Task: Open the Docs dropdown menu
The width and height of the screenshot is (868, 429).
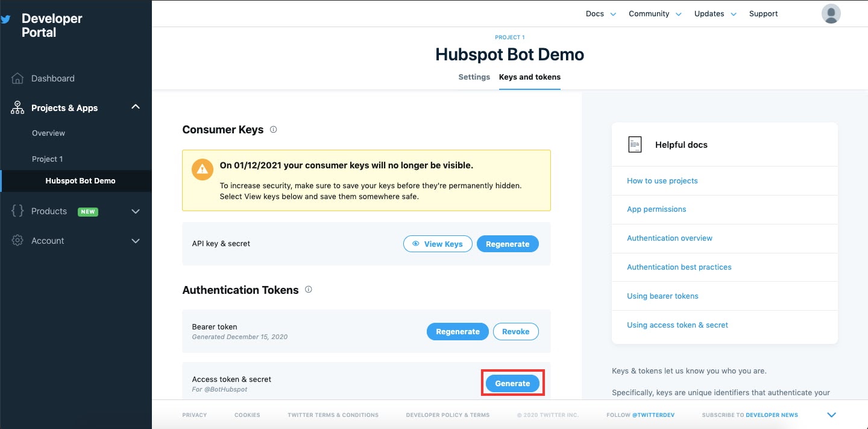Action: click(600, 14)
